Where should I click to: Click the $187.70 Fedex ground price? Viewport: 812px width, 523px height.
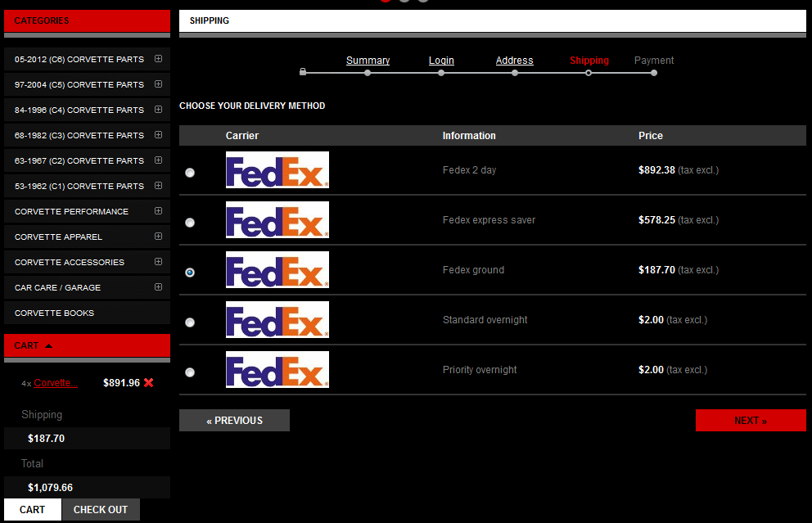point(656,270)
